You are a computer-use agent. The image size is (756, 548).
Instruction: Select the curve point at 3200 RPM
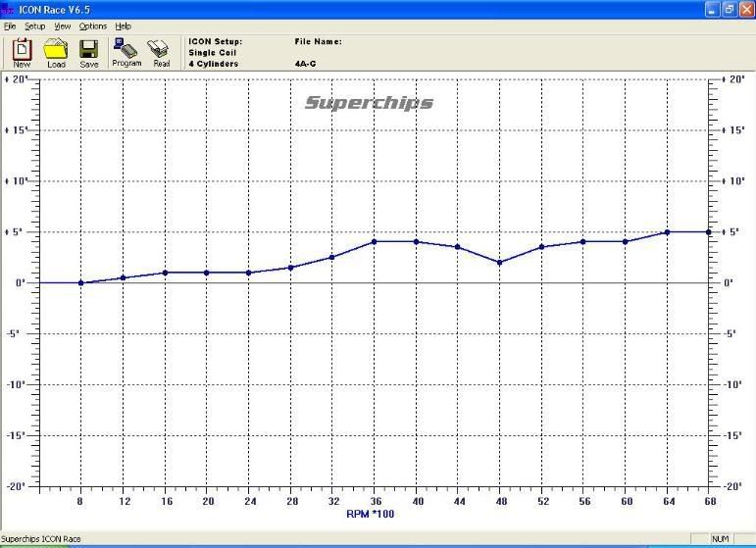(331, 258)
